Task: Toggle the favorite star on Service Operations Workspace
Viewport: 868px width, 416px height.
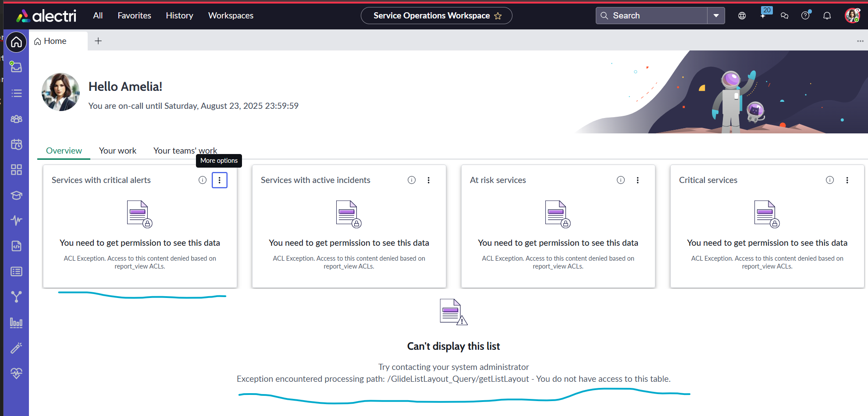Action: (498, 16)
